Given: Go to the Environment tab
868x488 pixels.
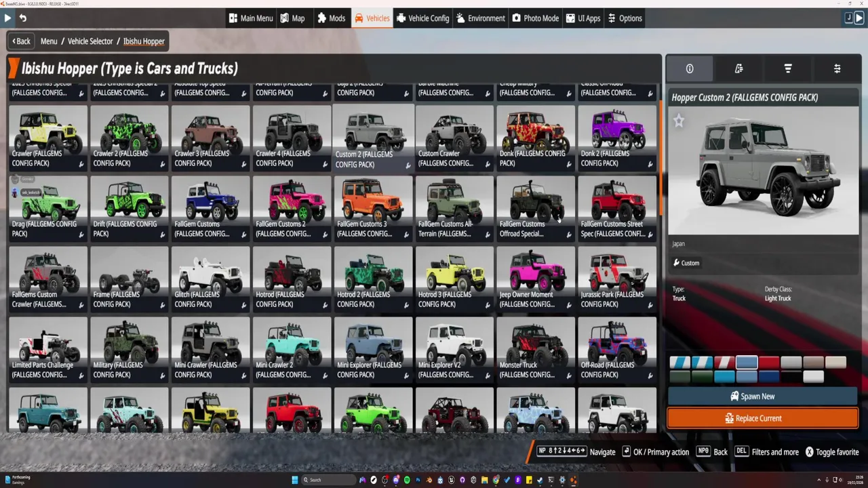Looking at the screenshot, I should 480,18.
